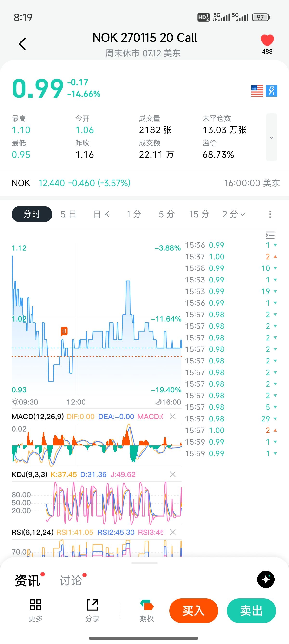289x644 pixels.
Task: Open KDJ(9,3,3) indicator settings label
Action: click(x=29, y=474)
